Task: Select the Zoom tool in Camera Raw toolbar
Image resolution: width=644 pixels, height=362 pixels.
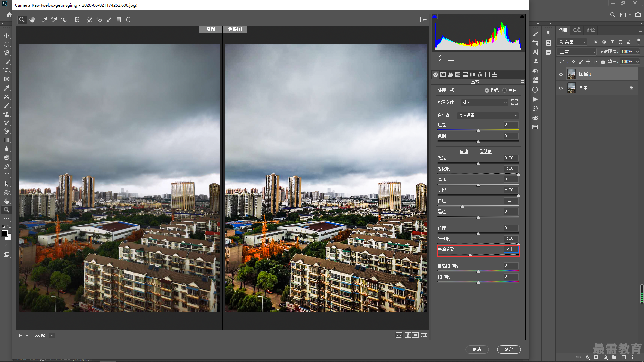Action: point(22,20)
